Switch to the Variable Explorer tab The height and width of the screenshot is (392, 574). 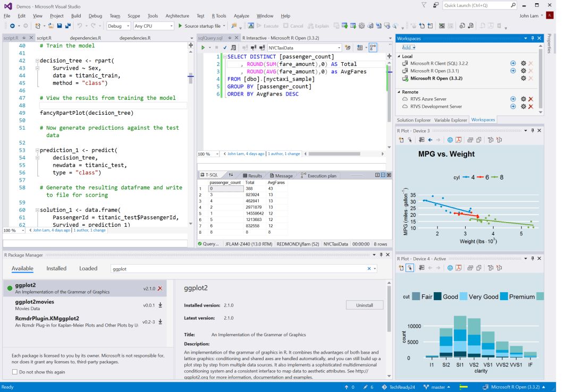coord(451,120)
